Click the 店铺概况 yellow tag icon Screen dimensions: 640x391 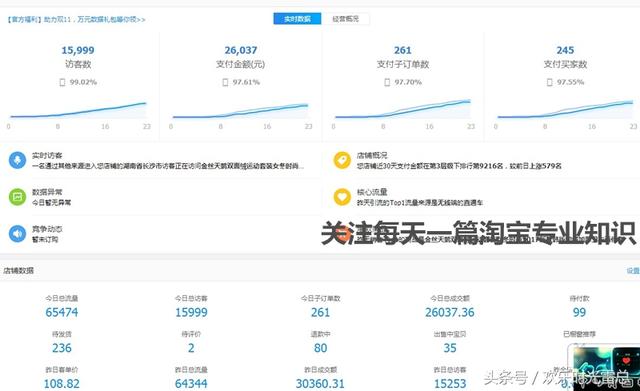tap(342, 160)
